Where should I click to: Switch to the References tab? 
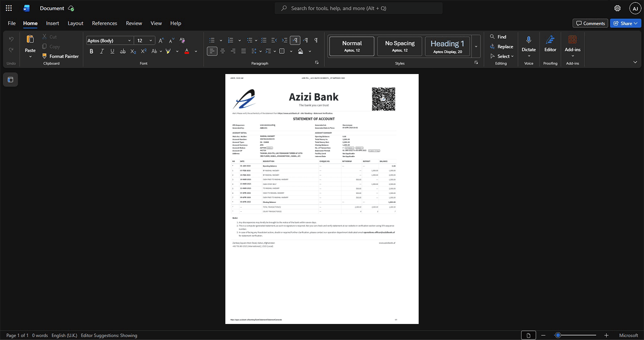pos(105,23)
